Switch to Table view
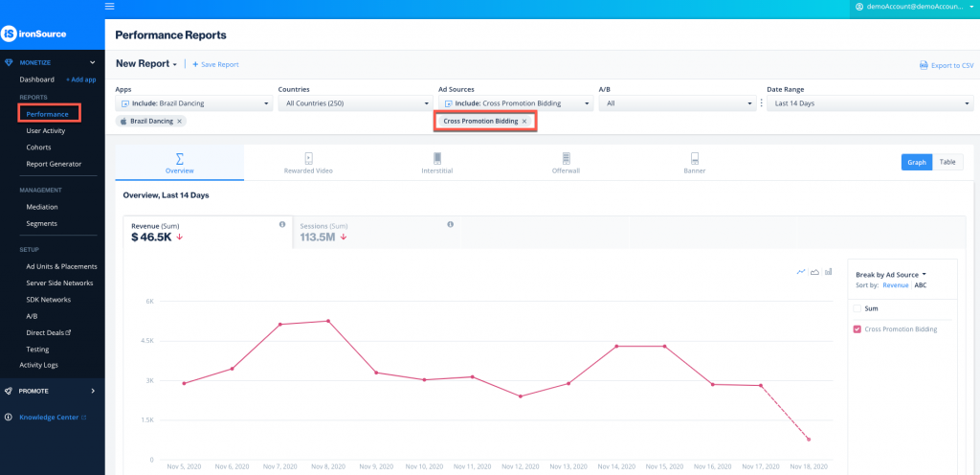This screenshot has height=475, width=980. pyautogui.click(x=947, y=162)
